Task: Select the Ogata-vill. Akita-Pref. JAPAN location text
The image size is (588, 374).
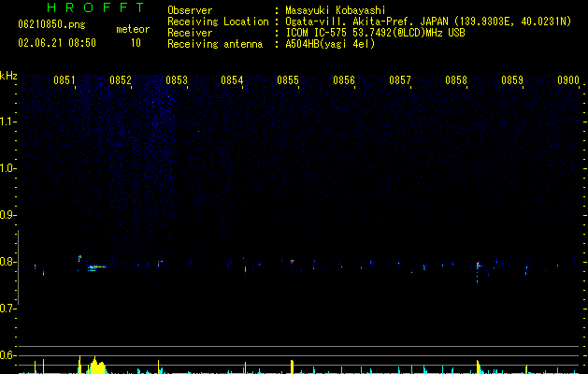Action: click(x=428, y=22)
